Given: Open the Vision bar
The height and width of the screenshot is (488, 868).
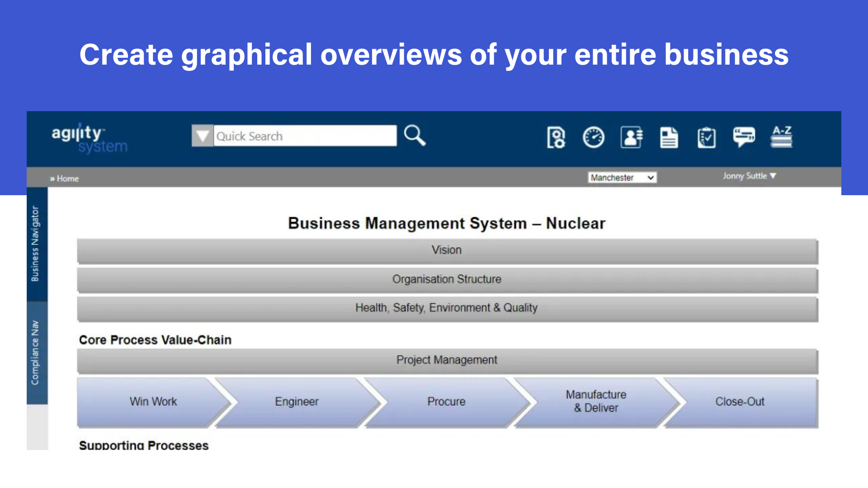Looking at the screenshot, I should pyautogui.click(x=447, y=250).
